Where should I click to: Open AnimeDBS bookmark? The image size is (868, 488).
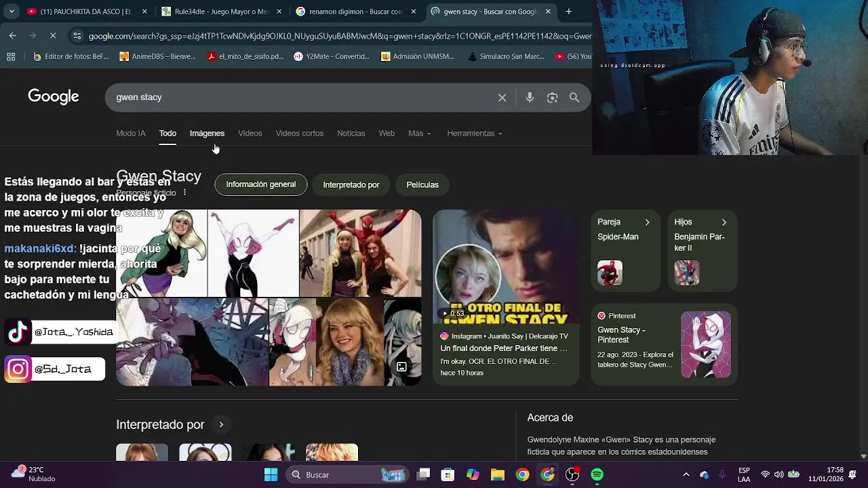(x=158, y=57)
